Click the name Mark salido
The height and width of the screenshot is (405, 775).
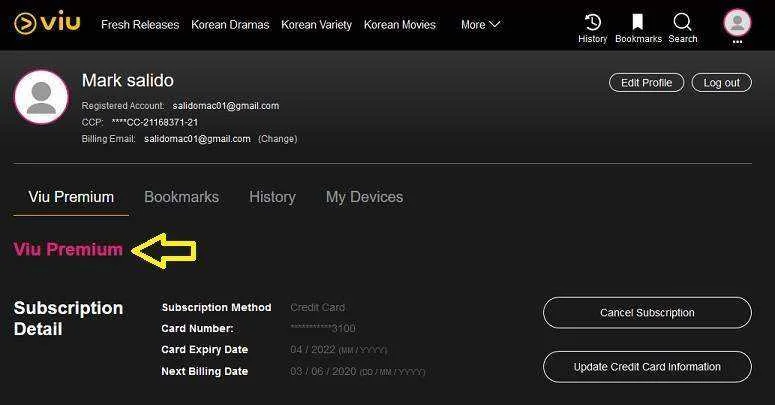pos(128,81)
